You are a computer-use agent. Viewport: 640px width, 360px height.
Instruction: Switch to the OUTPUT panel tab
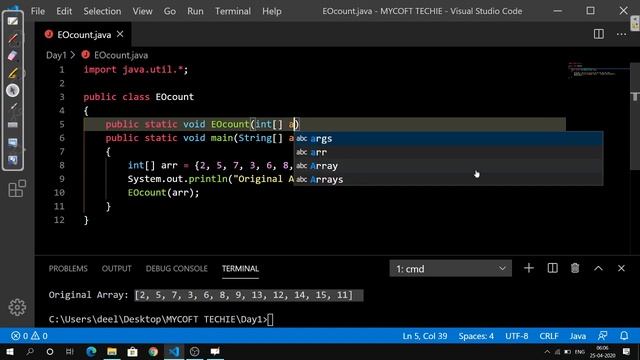coord(117,269)
